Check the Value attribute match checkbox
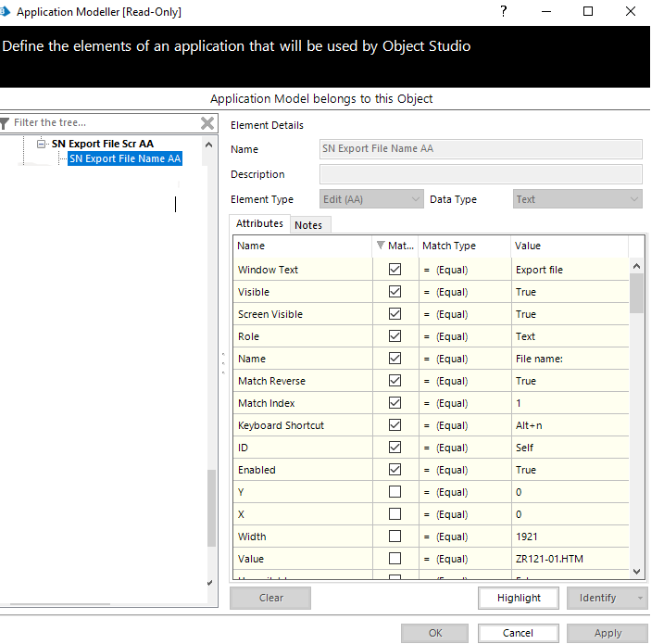 pos(395,559)
